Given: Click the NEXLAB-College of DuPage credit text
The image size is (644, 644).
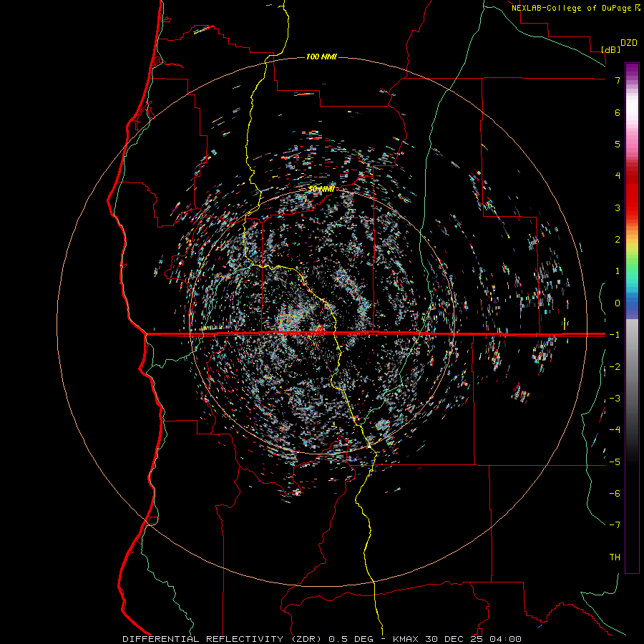Looking at the screenshot, I should pyautogui.click(x=575, y=8).
